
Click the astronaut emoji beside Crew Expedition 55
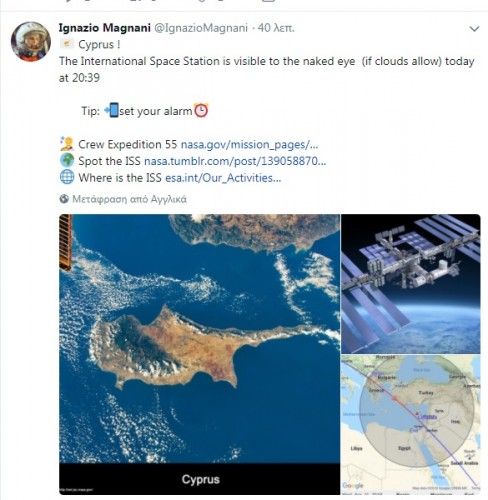click(67, 144)
